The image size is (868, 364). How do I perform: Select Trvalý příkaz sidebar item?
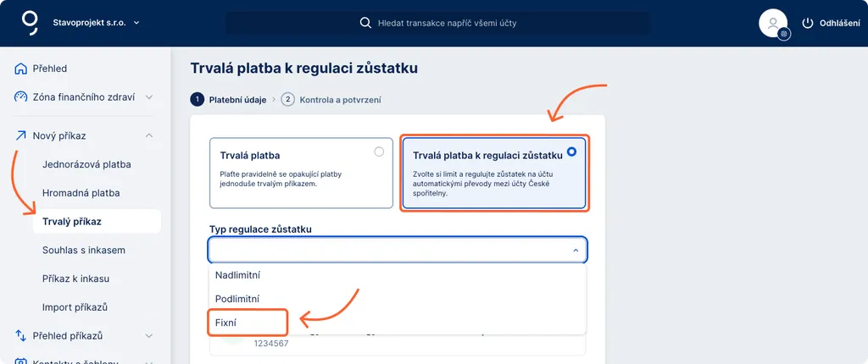97,221
